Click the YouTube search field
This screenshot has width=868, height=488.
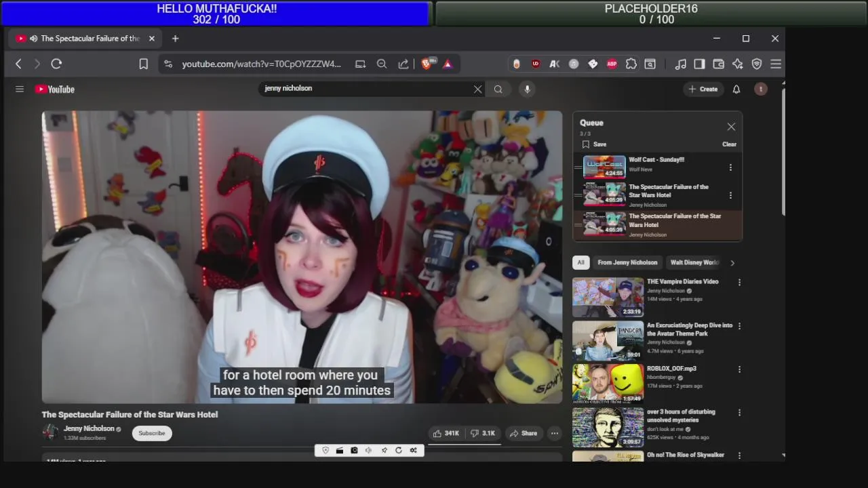tap(366, 89)
